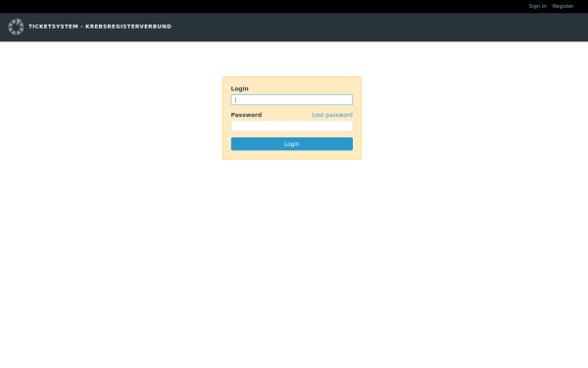Click the Lost password link
Screen dimensions: 588x368
point(332,115)
